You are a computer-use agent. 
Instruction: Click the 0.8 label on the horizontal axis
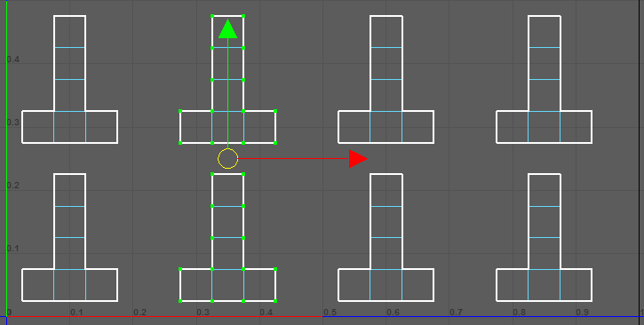coord(519,313)
